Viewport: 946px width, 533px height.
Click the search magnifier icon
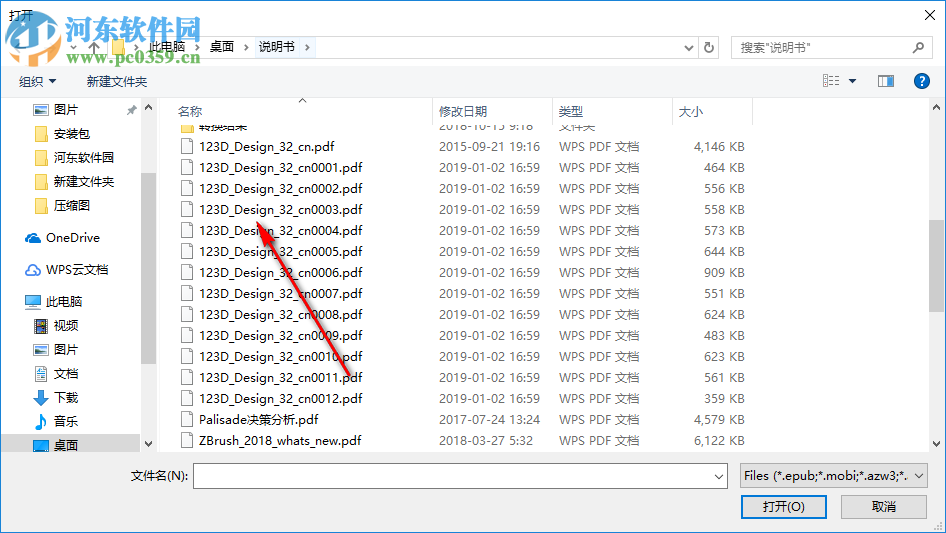918,47
